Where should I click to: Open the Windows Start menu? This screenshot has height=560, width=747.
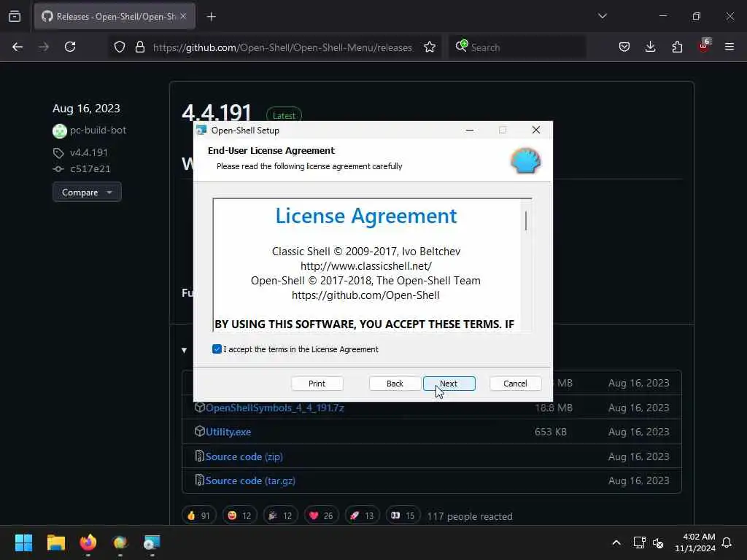click(x=23, y=542)
